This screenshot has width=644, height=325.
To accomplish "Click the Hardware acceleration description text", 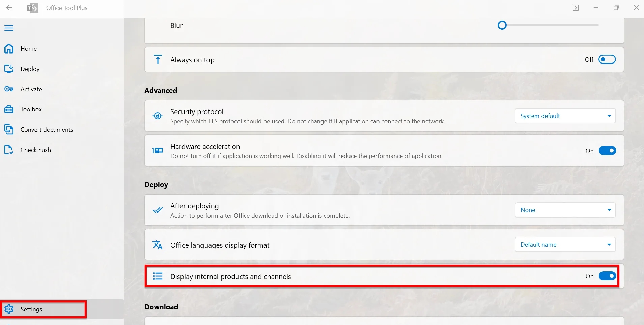I will pyautogui.click(x=306, y=156).
